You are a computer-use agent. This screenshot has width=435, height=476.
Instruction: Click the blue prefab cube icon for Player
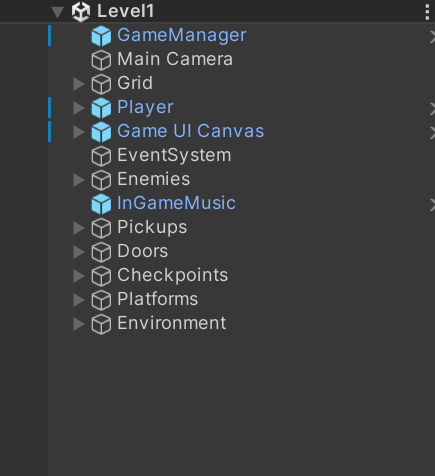[101, 108]
